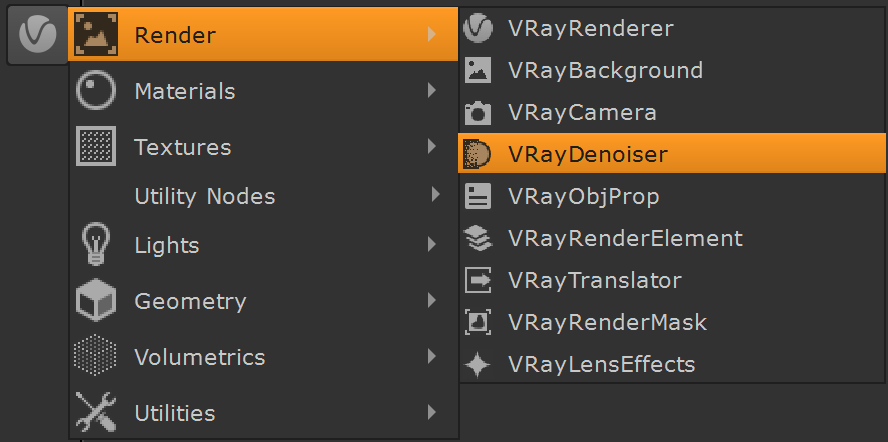Open the Render menu entry
Screen dimensions: 888x442
[x=263, y=35]
